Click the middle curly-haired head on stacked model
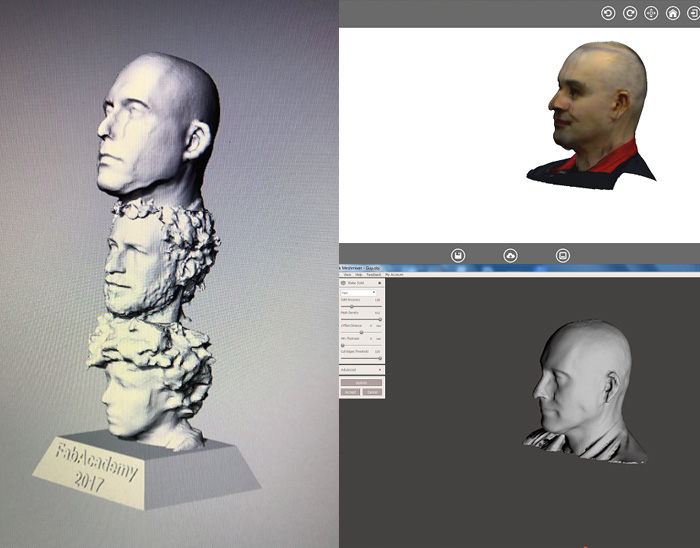 [x=161, y=259]
